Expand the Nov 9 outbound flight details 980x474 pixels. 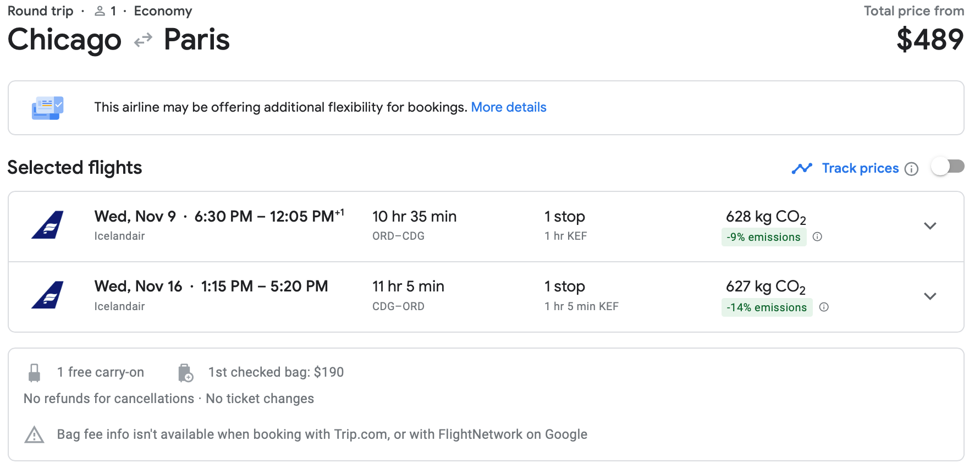(x=930, y=226)
